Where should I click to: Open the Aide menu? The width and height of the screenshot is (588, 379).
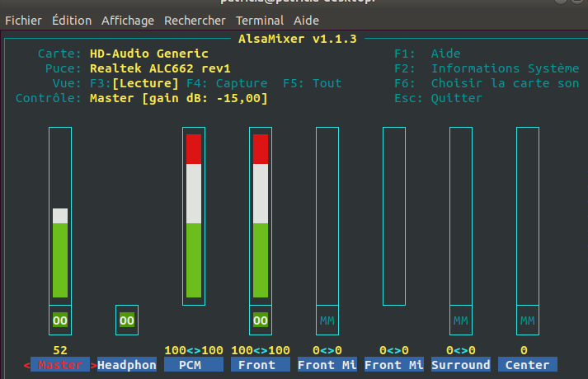click(306, 21)
